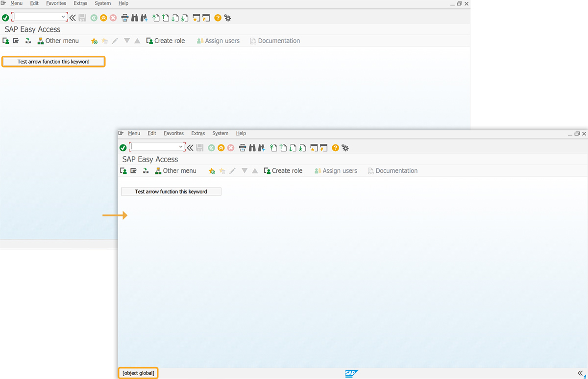Click Create role button in back window
This screenshot has height=379, width=588.
point(165,41)
